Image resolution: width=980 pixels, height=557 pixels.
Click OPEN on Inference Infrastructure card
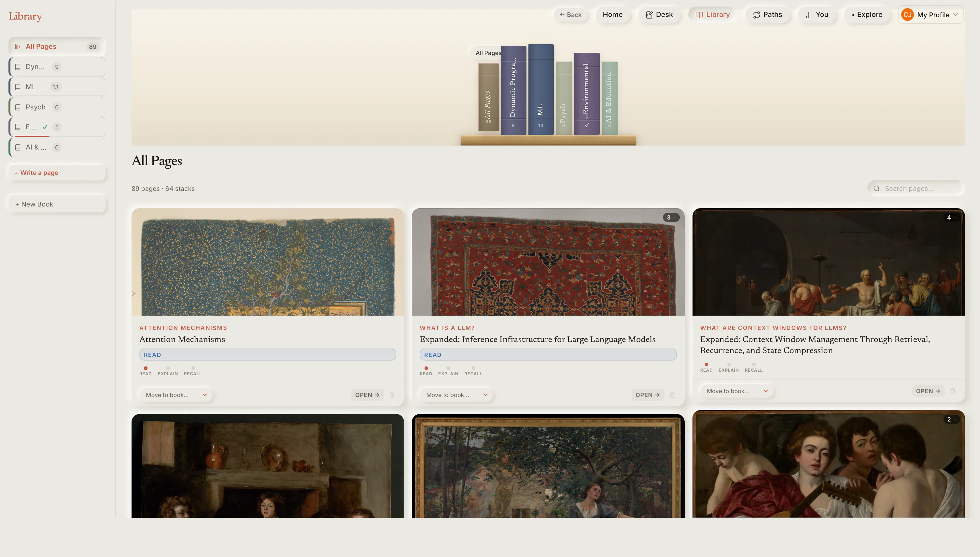(x=647, y=395)
